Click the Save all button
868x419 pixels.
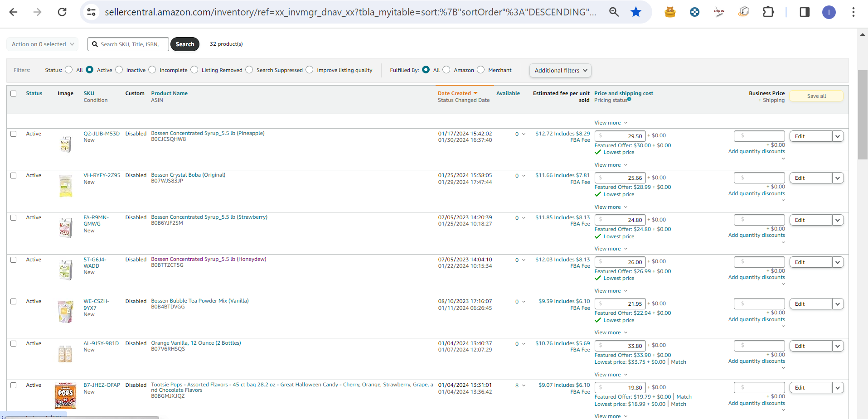coord(816,96)
